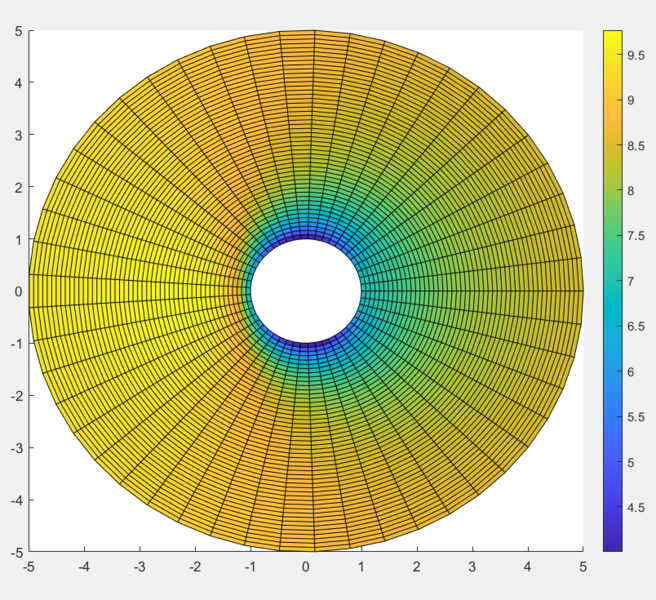Click the x-axis tick label 5
Screen dimensions: 656x600
tap(582, 567)
